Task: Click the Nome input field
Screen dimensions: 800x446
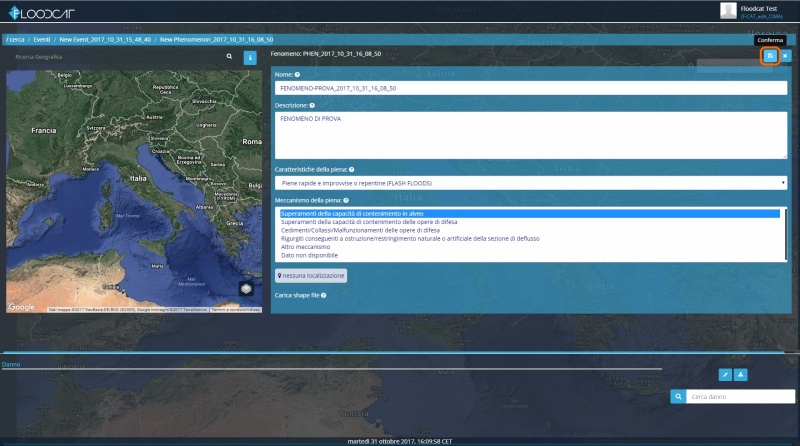Action: tap(531, 88)
